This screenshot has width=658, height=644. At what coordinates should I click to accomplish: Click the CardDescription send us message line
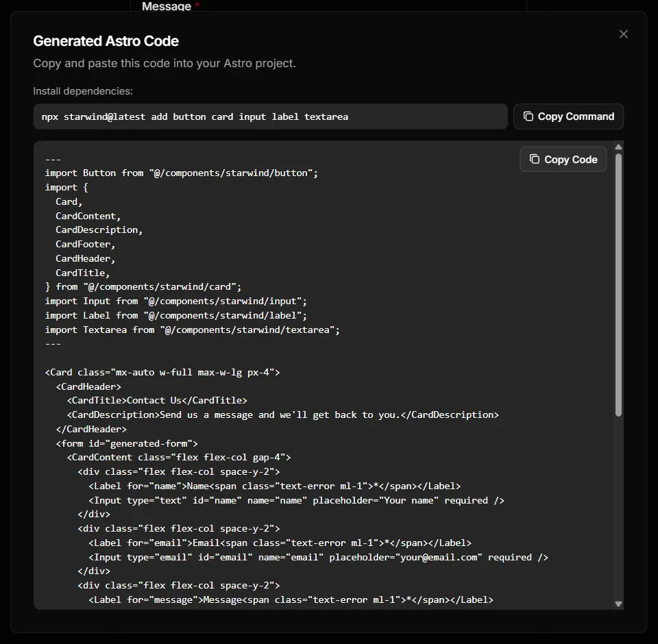coord(281,414)
